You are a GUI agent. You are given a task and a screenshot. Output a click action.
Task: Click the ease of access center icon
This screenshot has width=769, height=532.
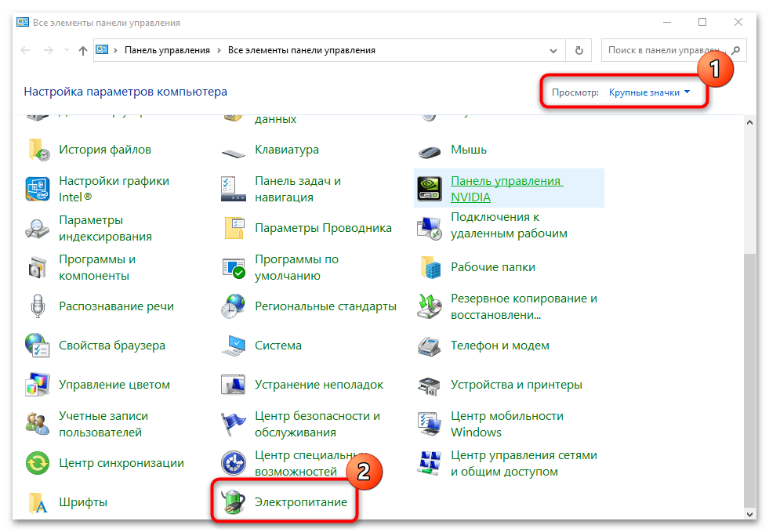(234, 463)
